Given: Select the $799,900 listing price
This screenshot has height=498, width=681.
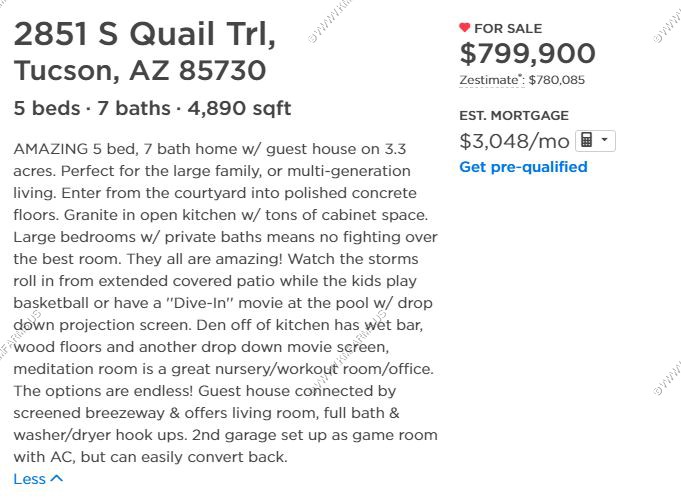Looking at the screenshot, I should click(x=527, y=53).
